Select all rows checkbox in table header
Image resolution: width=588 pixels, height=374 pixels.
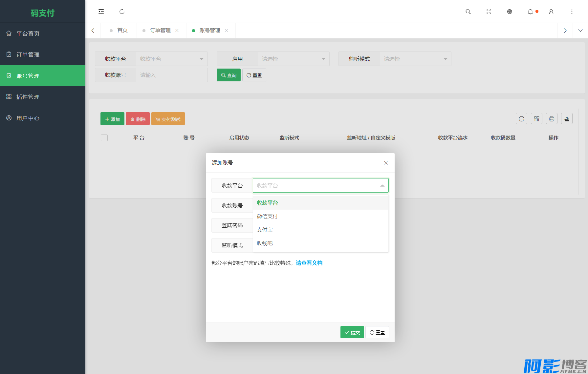point(104,138)
